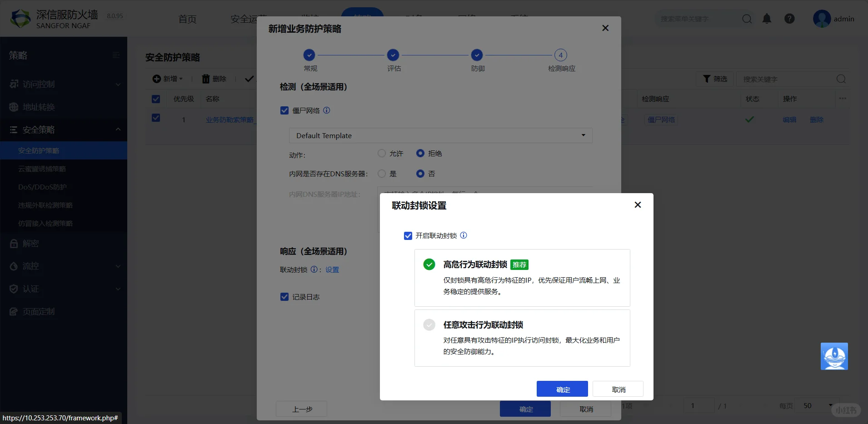
Task: Collapse the 安全策略 sidebar section
Action: 117,130
